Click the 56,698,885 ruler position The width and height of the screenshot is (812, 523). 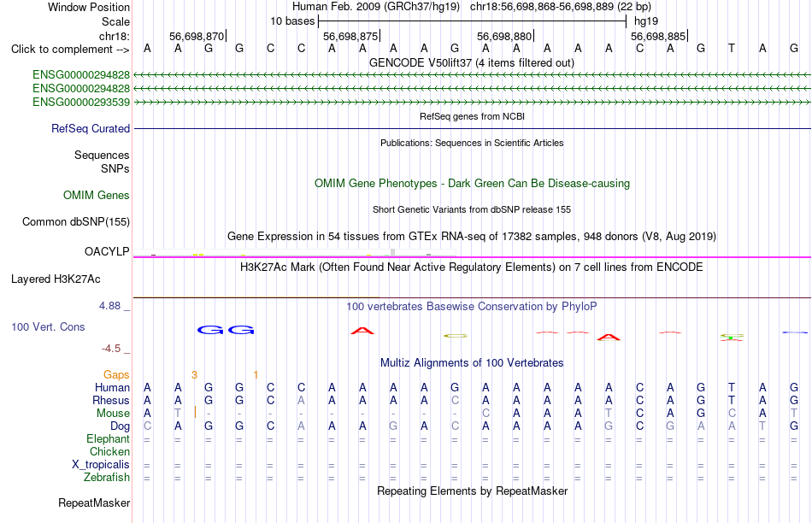click(x=657, y=36)
